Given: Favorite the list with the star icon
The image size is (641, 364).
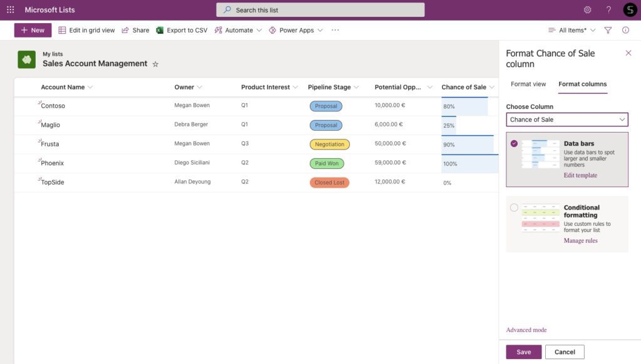Looking at the screenshot, I should 155,64.
